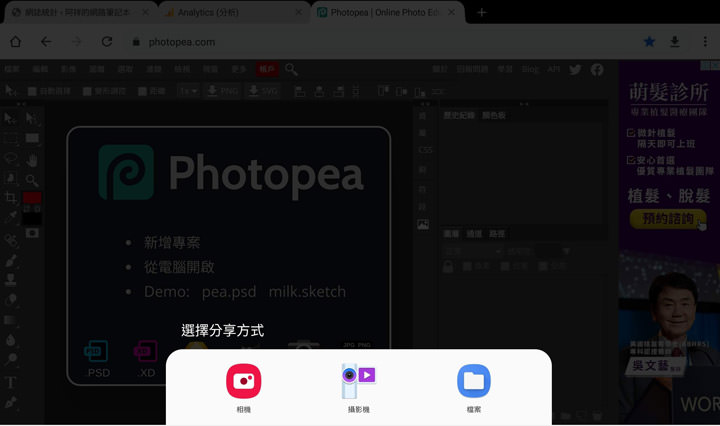
Task: Open the pea.psd demo file
Action: tap(229, 291)
